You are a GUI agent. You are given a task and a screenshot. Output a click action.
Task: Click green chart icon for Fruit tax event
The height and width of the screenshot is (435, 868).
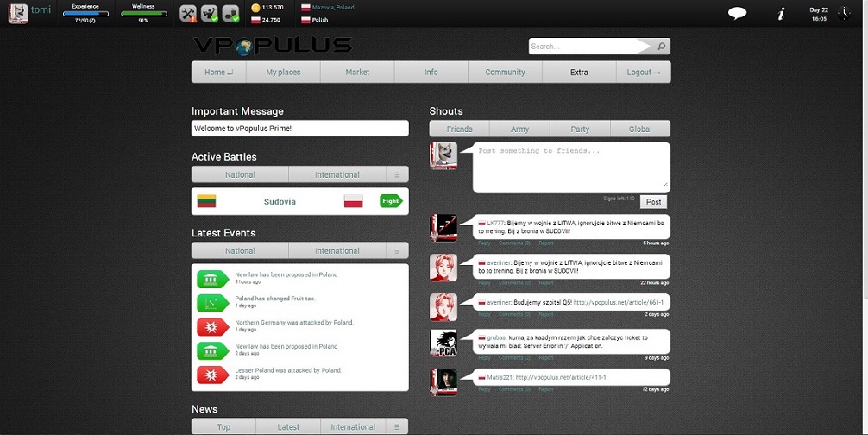click(212, 303)
